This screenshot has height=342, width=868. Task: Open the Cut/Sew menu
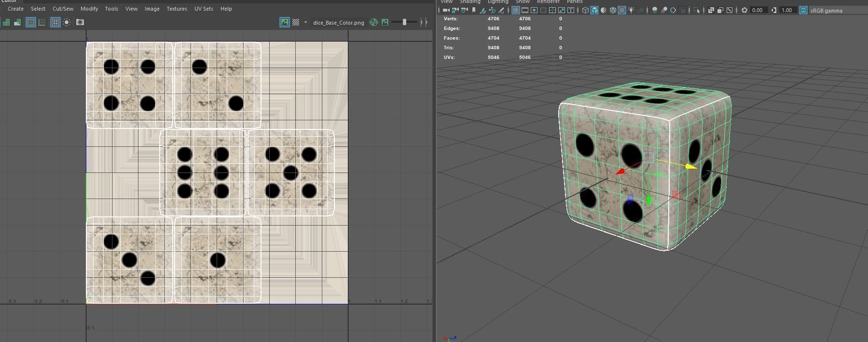point(63,9)
